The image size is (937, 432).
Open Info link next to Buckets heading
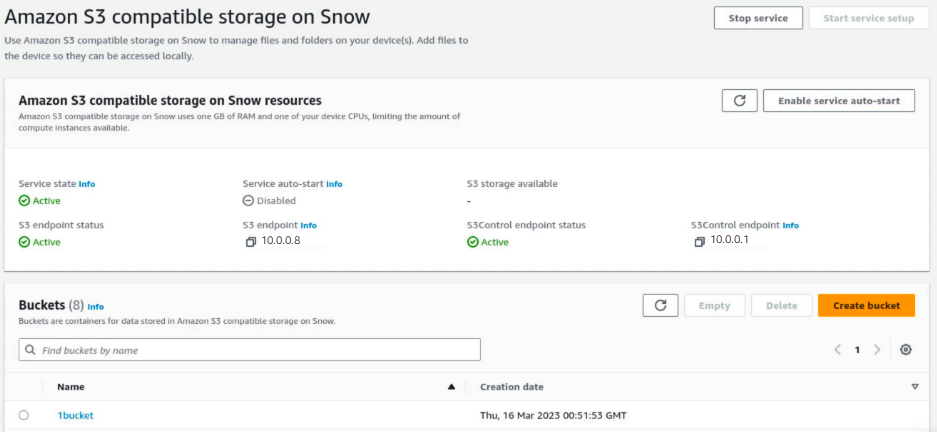pyautogui.click(x=95, y=307)
